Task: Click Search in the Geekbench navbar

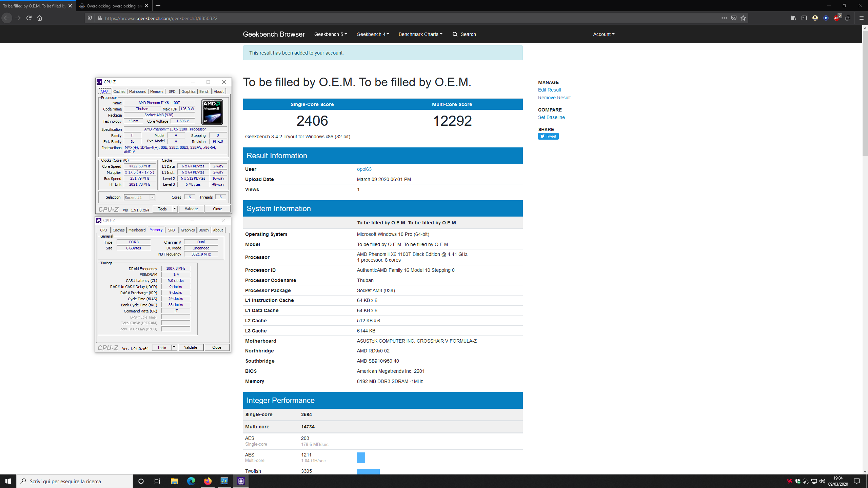Action: [464, 34]
